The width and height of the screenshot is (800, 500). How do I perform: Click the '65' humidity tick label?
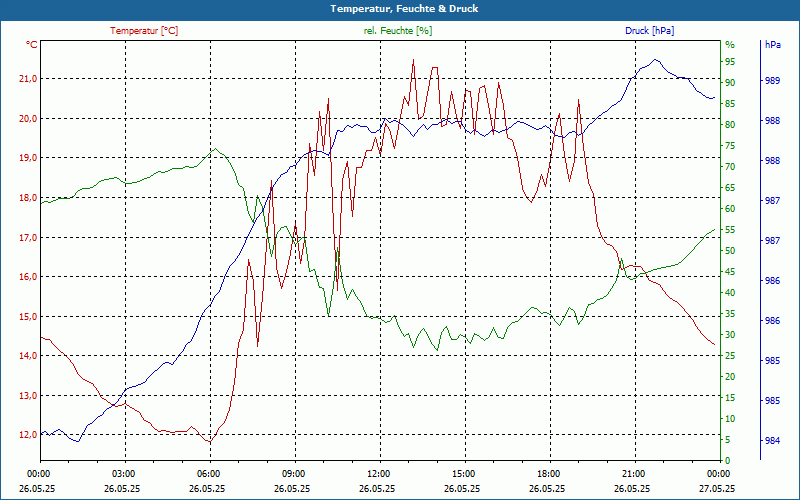730,188
